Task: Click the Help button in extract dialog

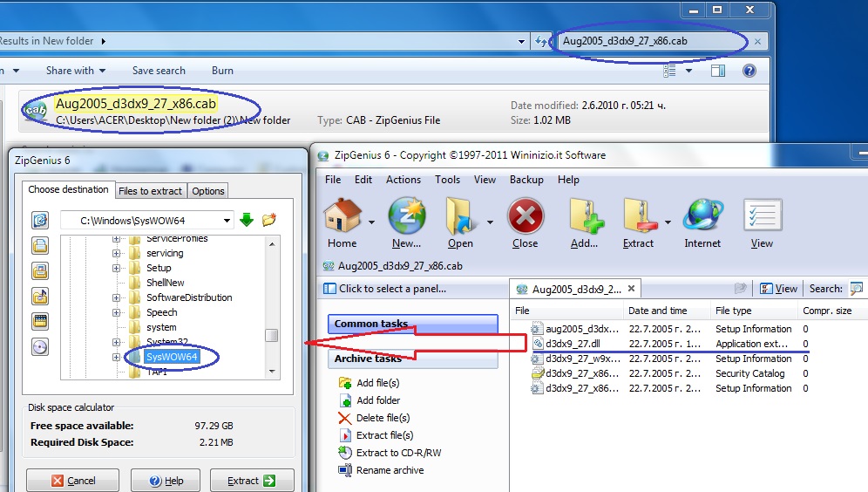Action: click(x=166, y=481)
